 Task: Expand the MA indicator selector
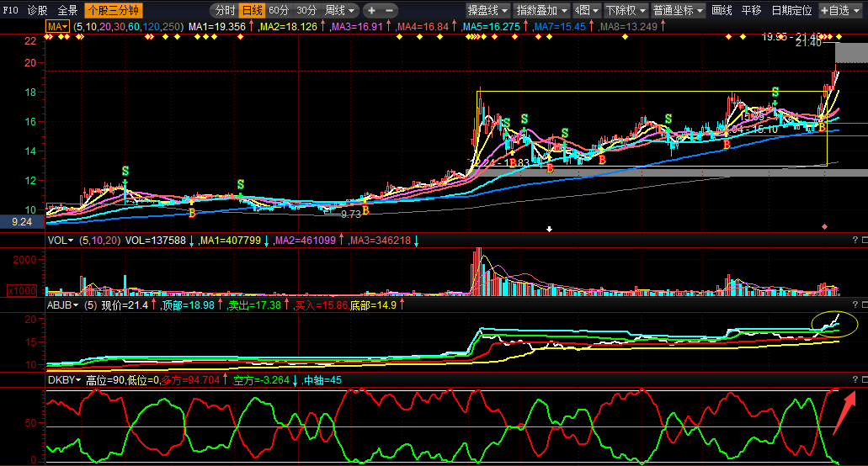57,27
